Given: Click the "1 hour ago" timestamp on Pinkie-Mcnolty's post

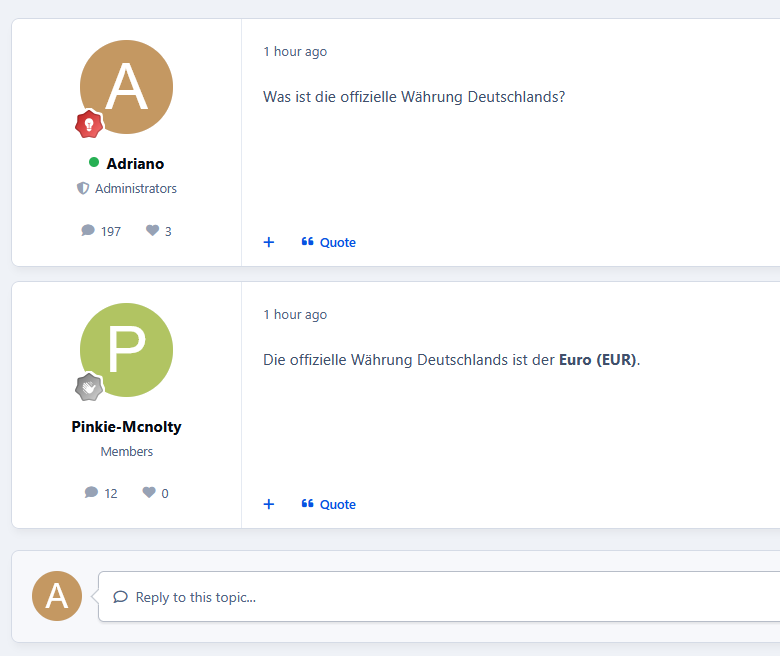Looking at the screenshot, I should pos(295,315).
